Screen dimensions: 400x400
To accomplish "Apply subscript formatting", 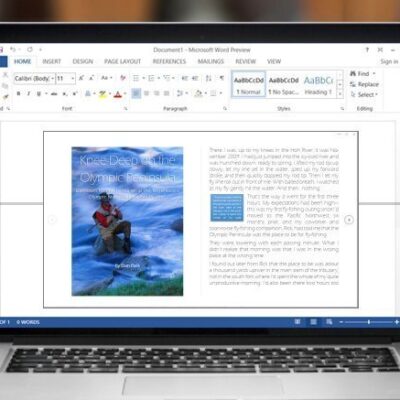I will [x=65, y=94].
